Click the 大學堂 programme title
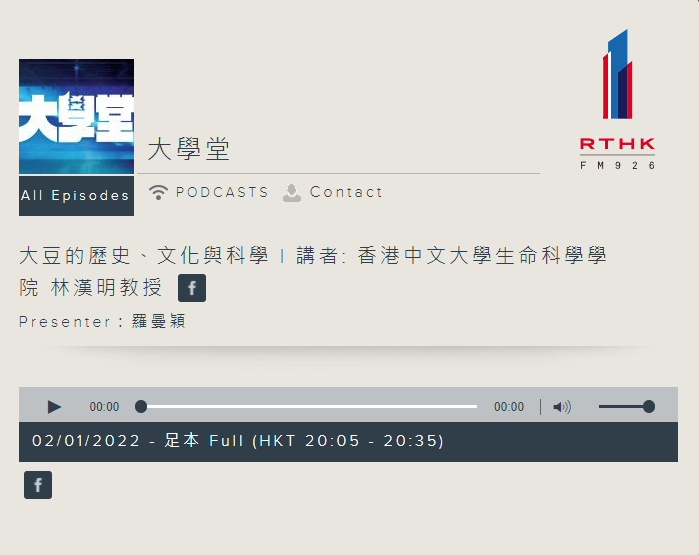The width and height of the screenshot is (699, 555). 189,150
